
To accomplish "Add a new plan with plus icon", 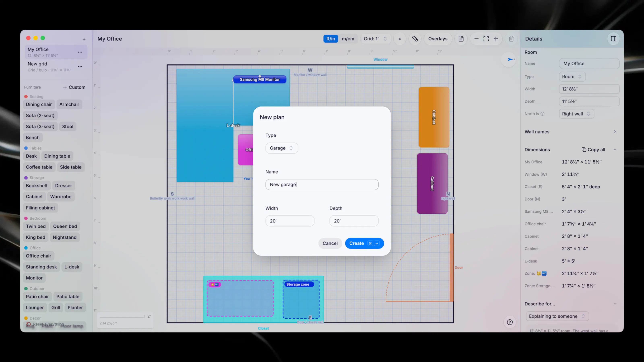I will (x=84, y=39).
